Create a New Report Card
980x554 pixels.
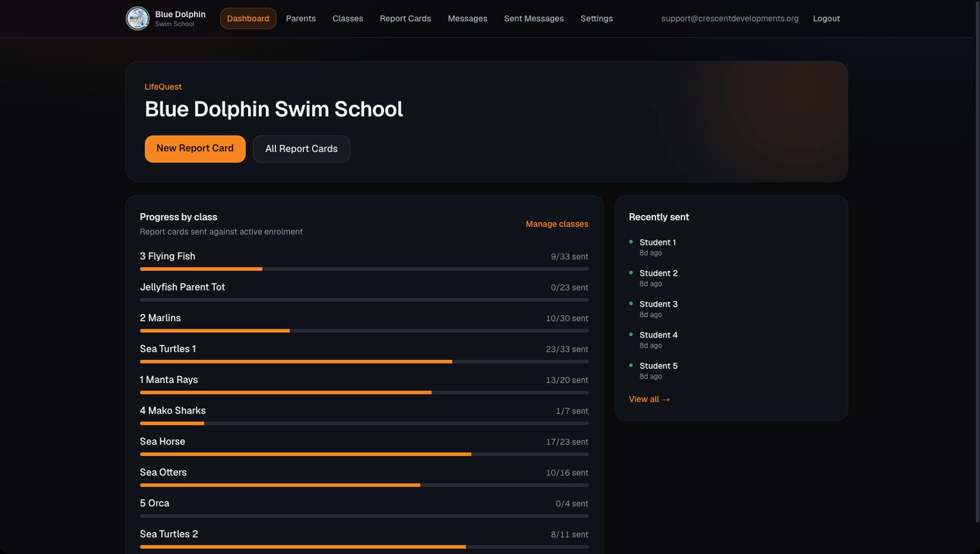(x=195, y=149)
